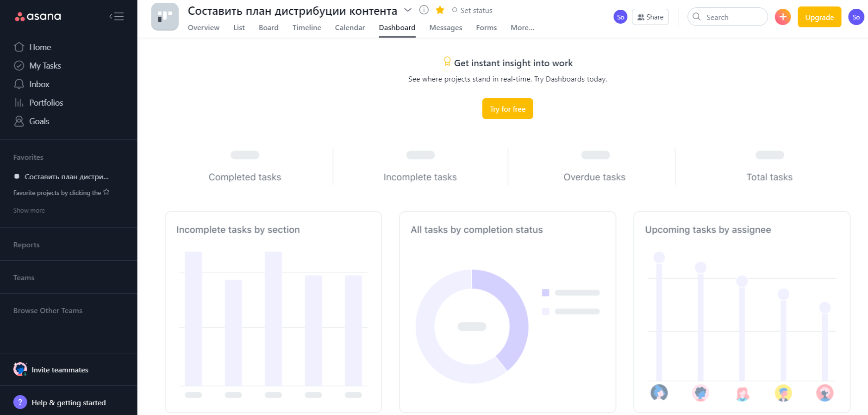Set the project status

pos(472,10)
